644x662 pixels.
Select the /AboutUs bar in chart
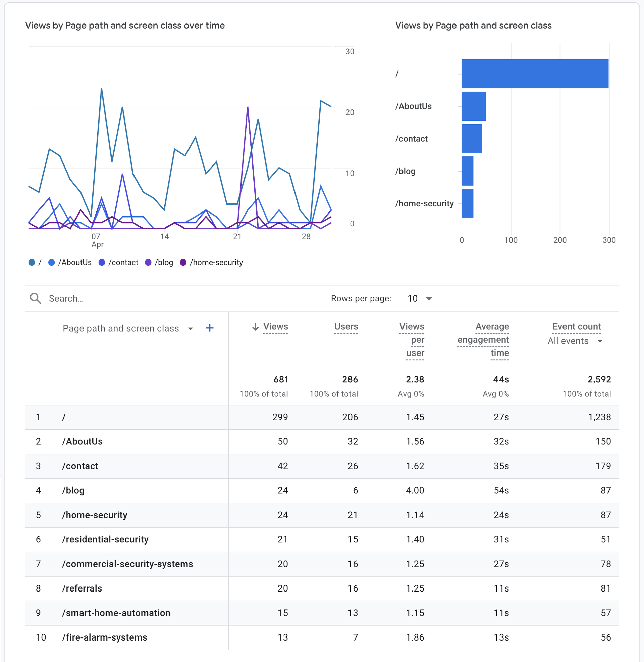pos(474,106)
